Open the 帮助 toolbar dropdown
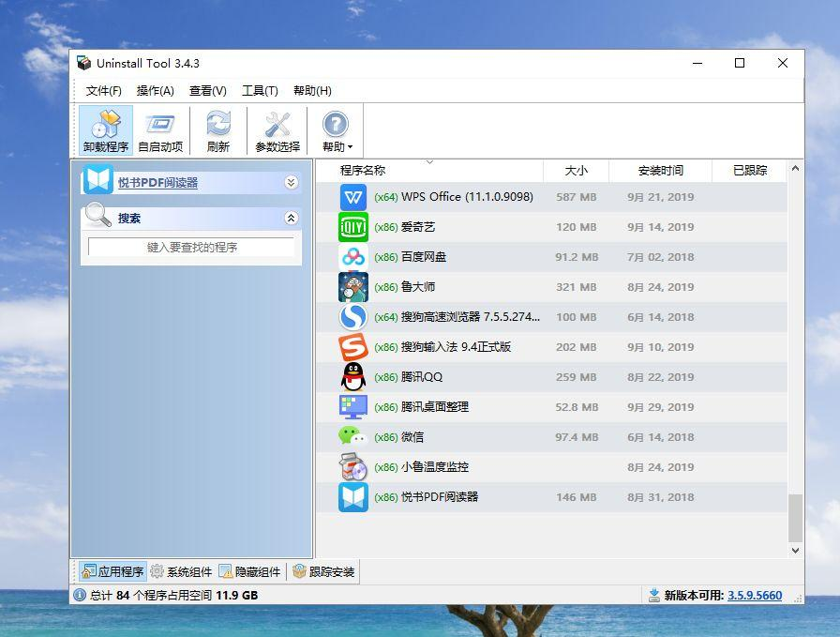Viewport: 840px width, 637px height. (x=337, y=130)
